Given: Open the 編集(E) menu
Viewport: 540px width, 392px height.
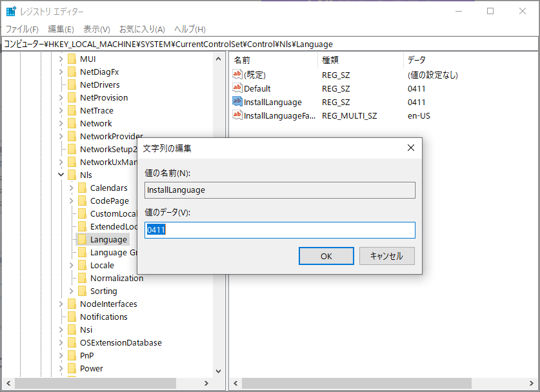Looking at the screenshot, I should click(x=61, y=29).
